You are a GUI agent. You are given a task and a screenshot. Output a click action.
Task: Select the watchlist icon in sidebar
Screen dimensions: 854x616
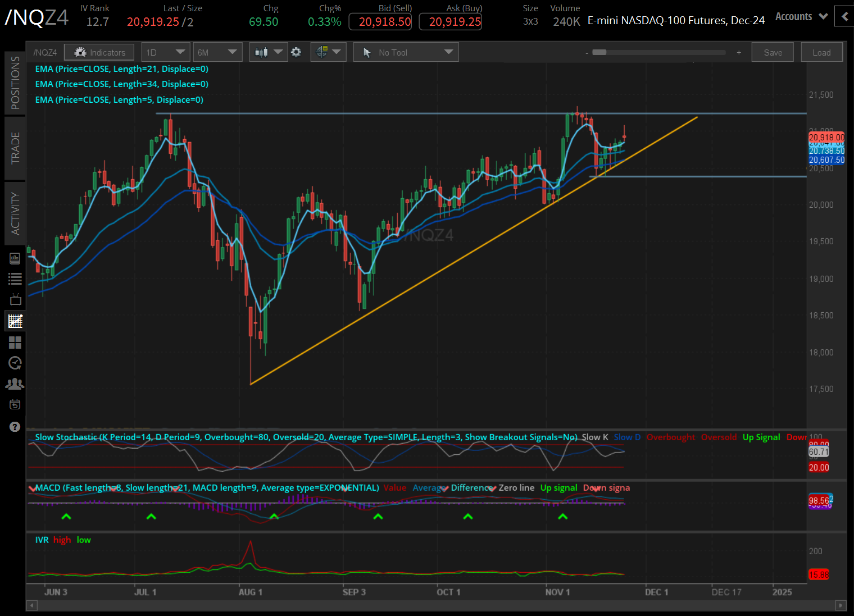click(15, 278)
